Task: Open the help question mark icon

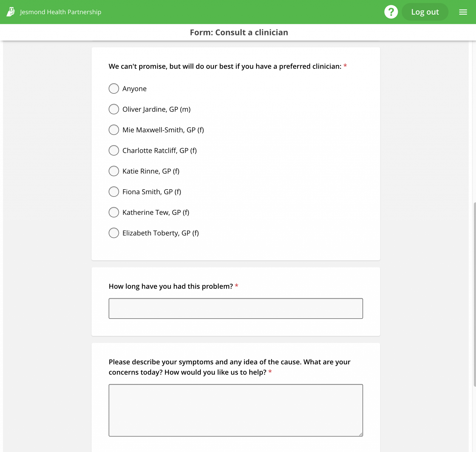Action: (x=391, y=12)
